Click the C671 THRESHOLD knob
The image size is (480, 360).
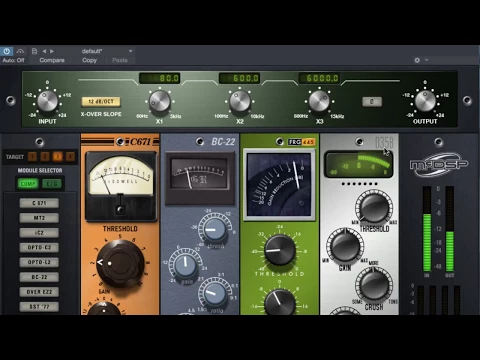(120, 263)
